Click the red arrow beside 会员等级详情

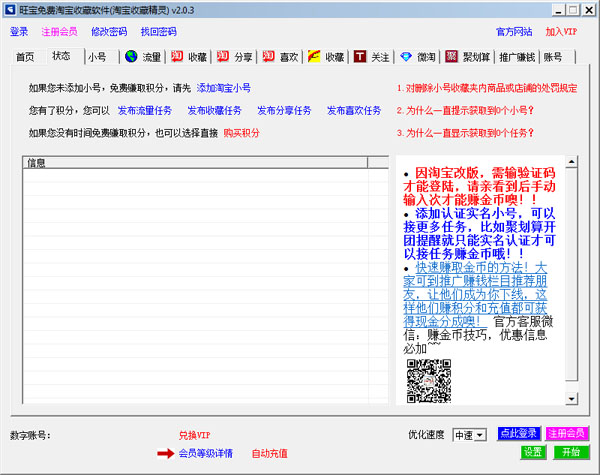(x=164, y=453)
